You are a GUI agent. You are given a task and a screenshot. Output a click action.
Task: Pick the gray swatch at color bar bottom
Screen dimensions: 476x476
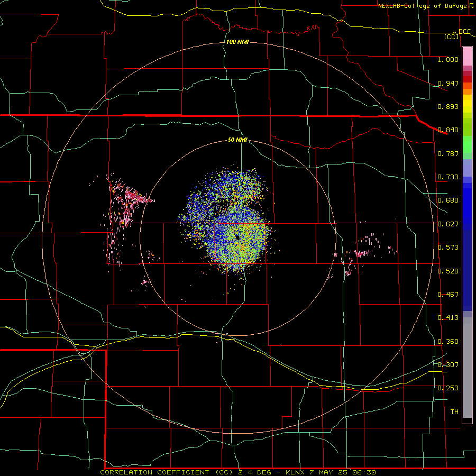tap(467, 368)
